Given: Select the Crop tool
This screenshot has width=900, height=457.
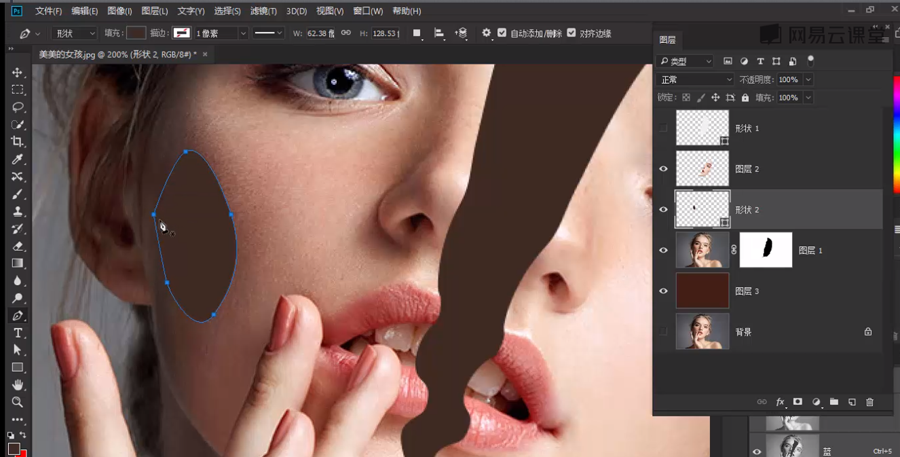Looking at the screenshot, I should pos(17,142).
